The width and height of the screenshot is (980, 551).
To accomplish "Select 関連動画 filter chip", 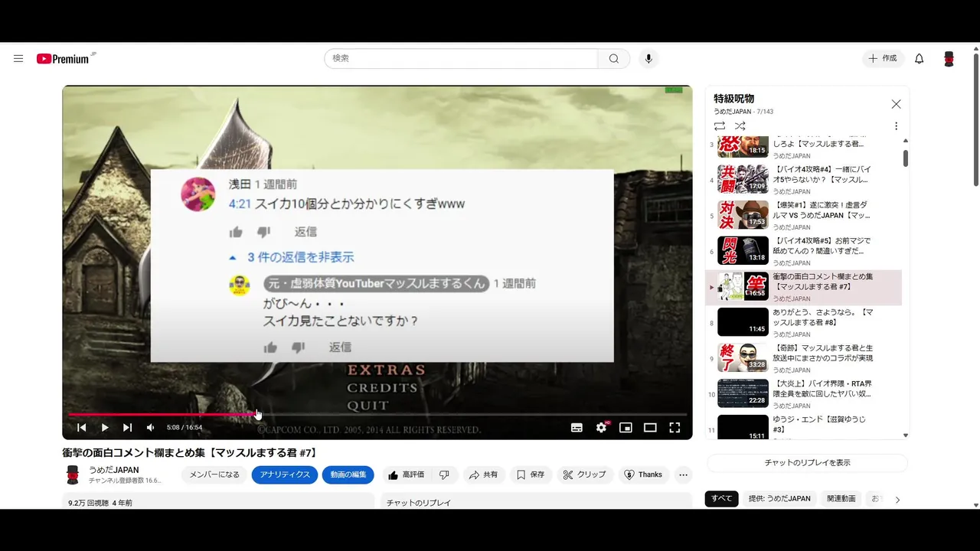I will point(841,499).
